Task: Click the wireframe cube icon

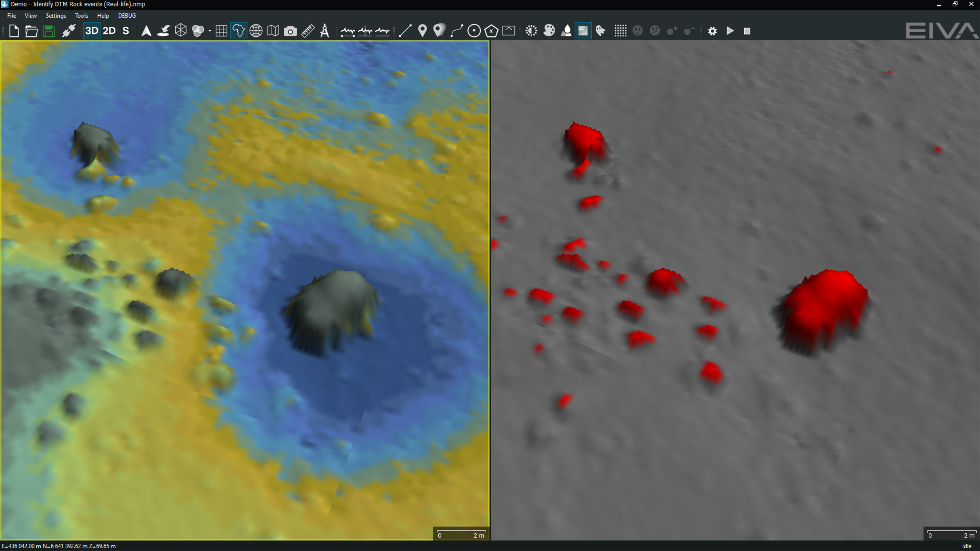Action: 181,31
